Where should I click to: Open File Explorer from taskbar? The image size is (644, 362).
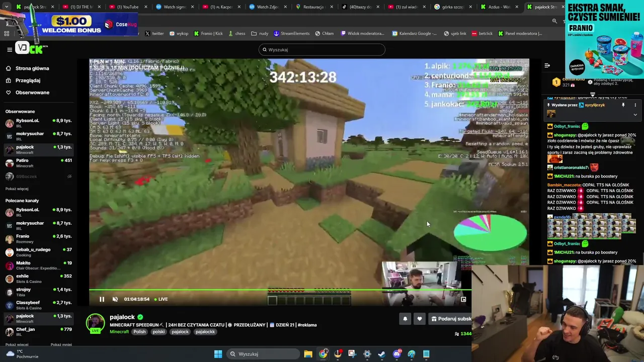click(x=308, y=354)
